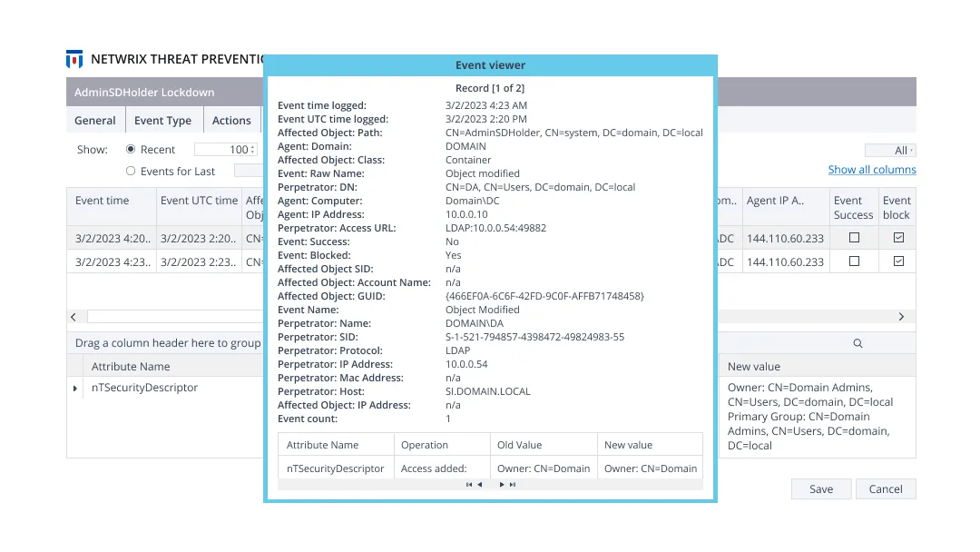980x552 pixels.
Task: Click the Netwrix shield logo icon
Action: pyautogui.click(x=74, y=59)
